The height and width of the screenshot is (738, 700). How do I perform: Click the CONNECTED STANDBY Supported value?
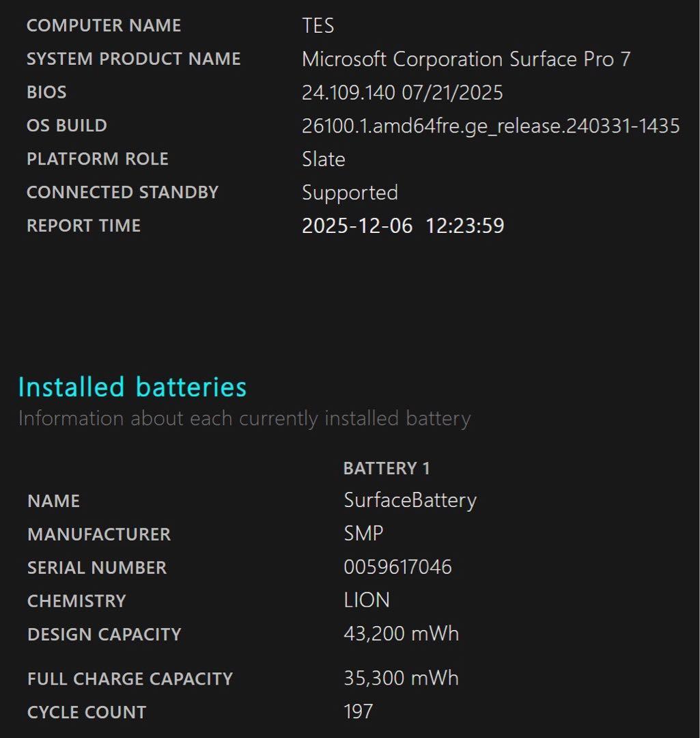(349, 193)
